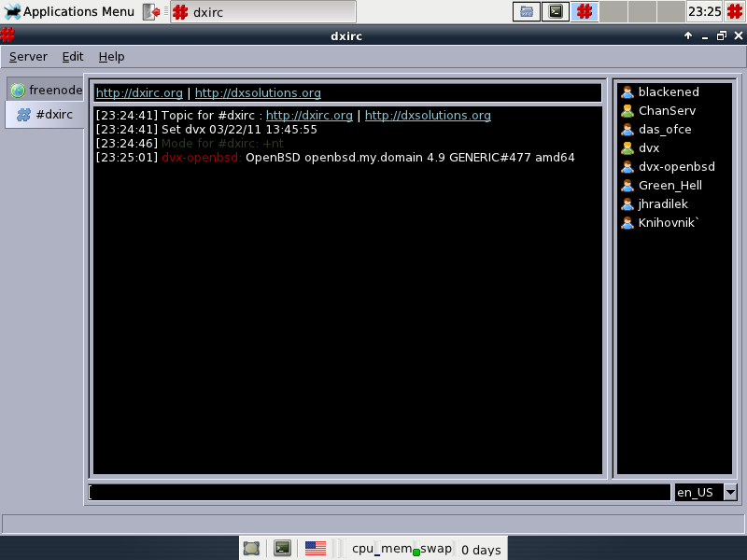This screenshot has height=560, width=747.
Task: Open the Help menu
Action: click(111, 57)
